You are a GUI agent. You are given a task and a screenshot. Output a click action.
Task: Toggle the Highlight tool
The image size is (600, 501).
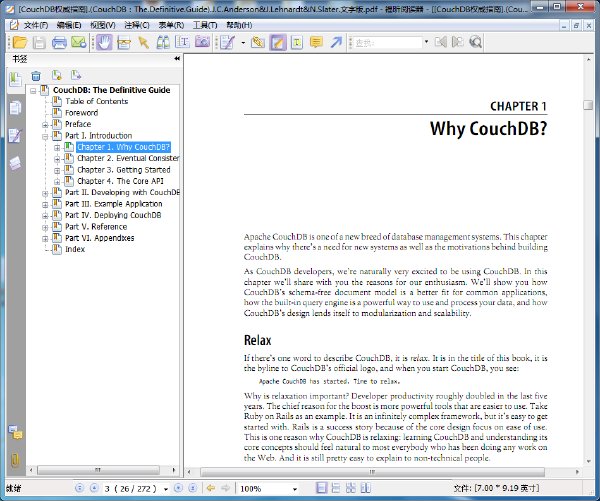pos(278,42)
